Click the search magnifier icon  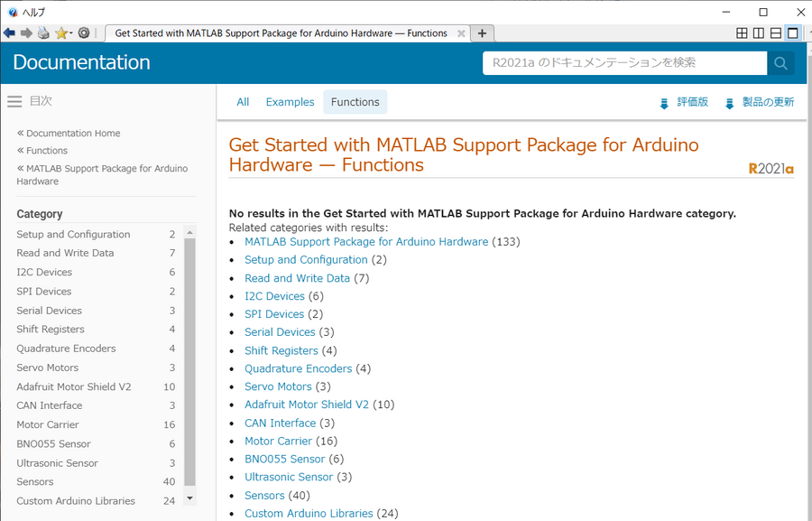(x=780, y=63)
